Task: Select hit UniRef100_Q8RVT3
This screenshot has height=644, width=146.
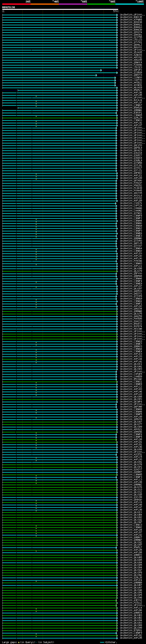Action: click(x=131, y=75)
